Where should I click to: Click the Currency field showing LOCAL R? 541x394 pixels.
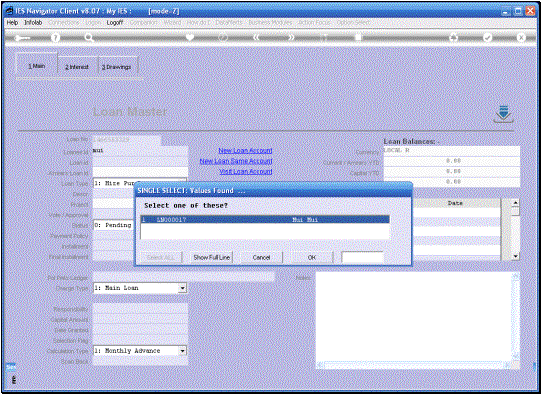pos(452,151)
